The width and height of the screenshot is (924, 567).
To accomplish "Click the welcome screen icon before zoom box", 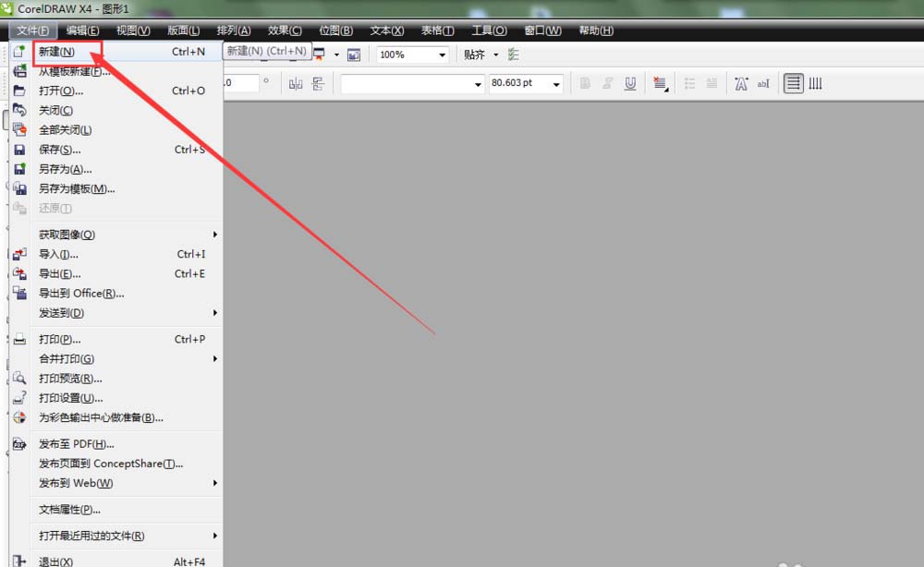I will (x=354, y=54).
